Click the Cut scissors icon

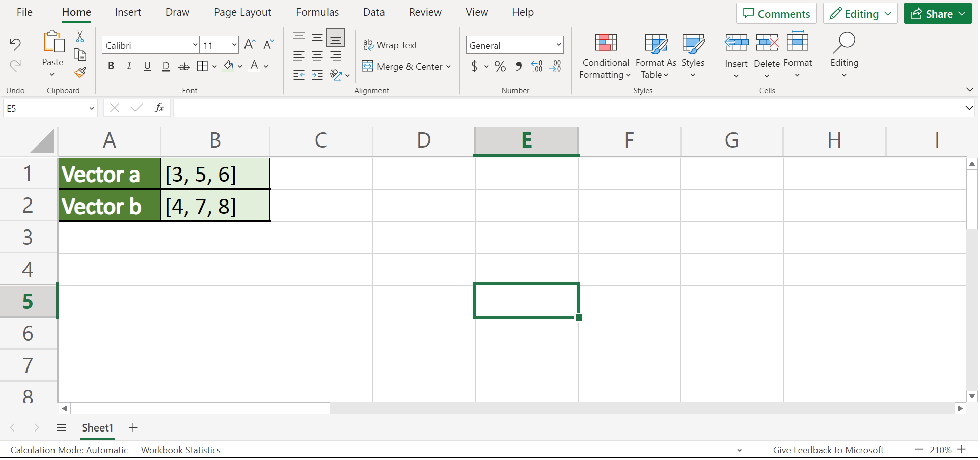tap(80, 37)
